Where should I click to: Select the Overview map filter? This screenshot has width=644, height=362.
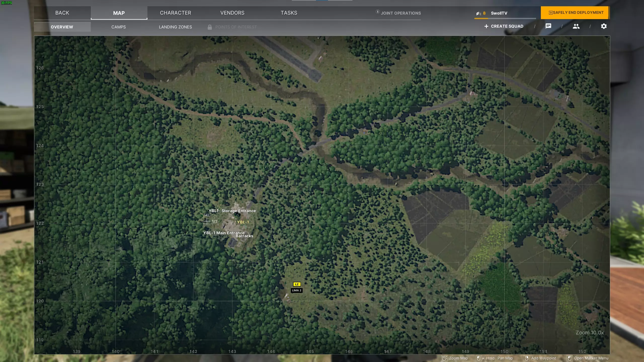click(x=62, y=27)
